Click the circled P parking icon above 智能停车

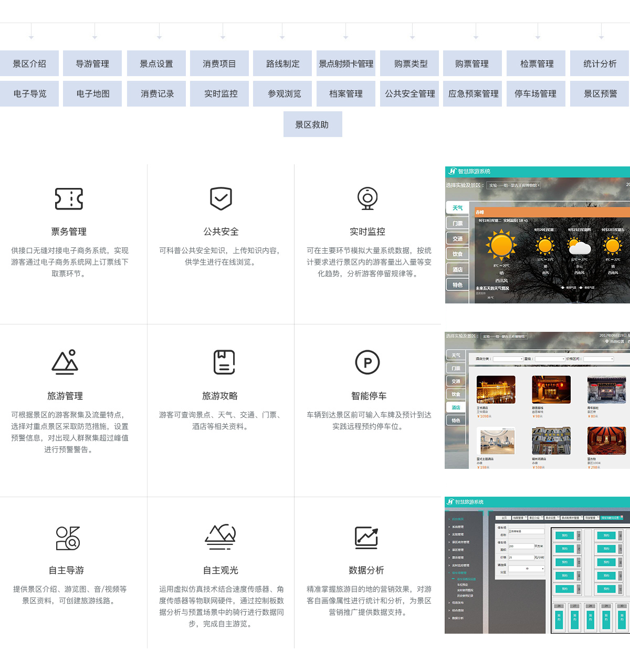pyautogui.click(x=367, y=362)
